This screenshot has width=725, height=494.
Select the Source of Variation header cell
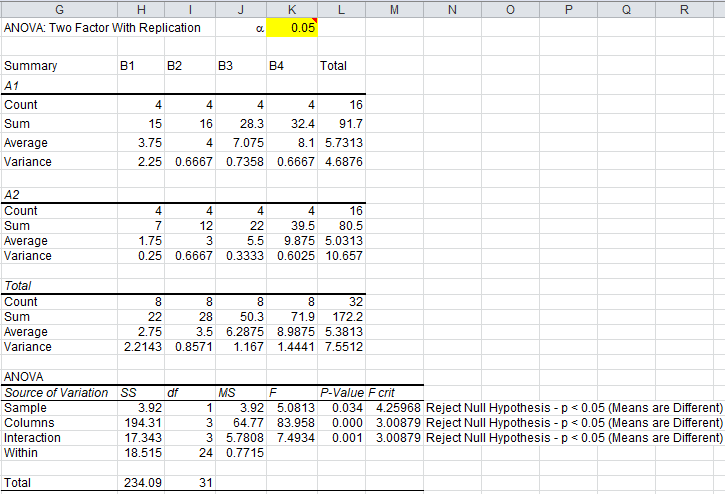click(x=55, y=394)
